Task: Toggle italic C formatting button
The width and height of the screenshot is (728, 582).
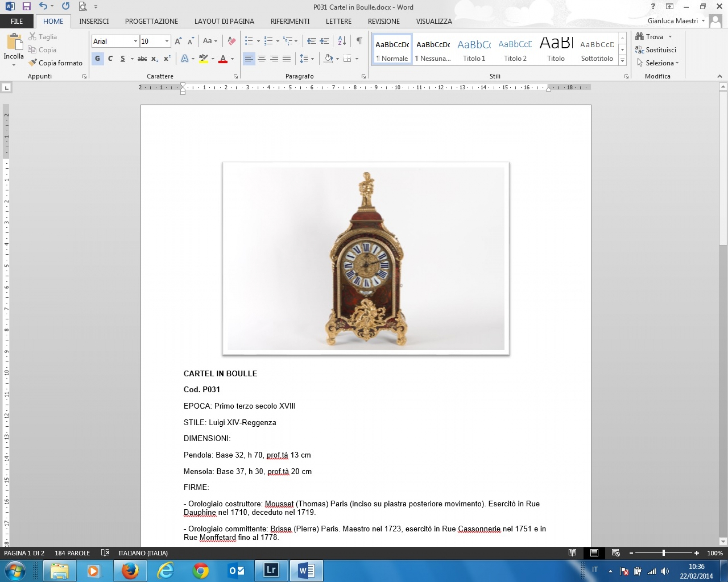Action: (110, 59)
